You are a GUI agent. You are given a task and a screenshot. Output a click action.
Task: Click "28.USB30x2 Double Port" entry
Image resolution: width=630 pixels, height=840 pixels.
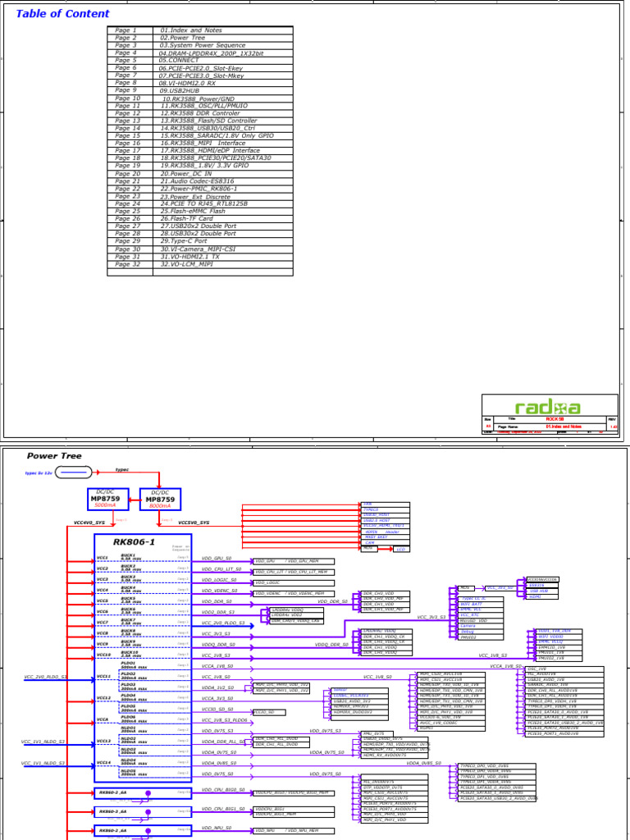click(200, 234)
